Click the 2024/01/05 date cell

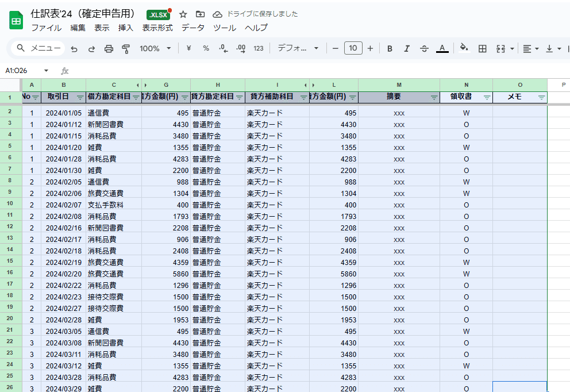64,113
